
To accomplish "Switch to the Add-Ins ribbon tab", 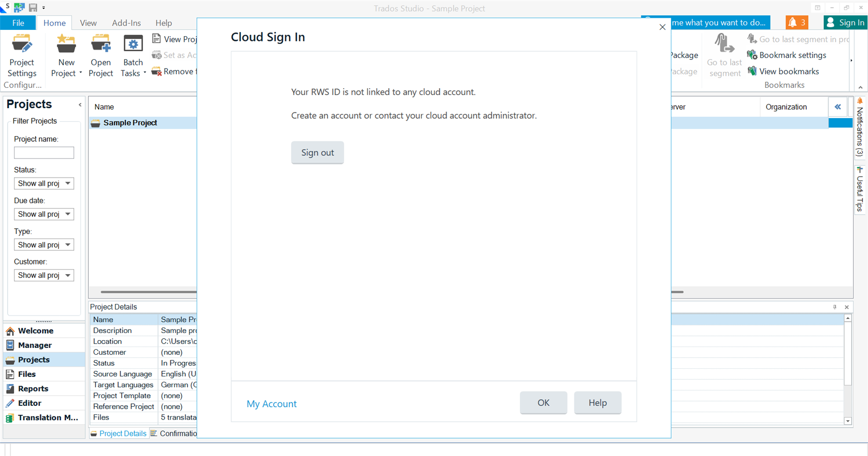I will click(126, 23).
